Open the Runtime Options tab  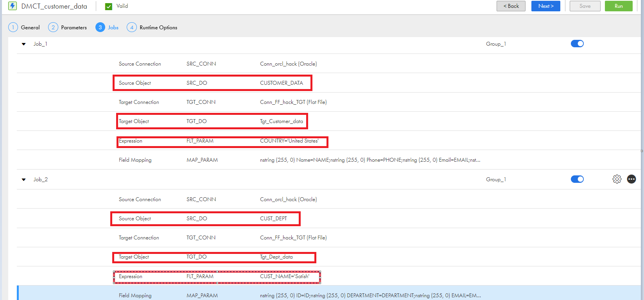[158, 27]
